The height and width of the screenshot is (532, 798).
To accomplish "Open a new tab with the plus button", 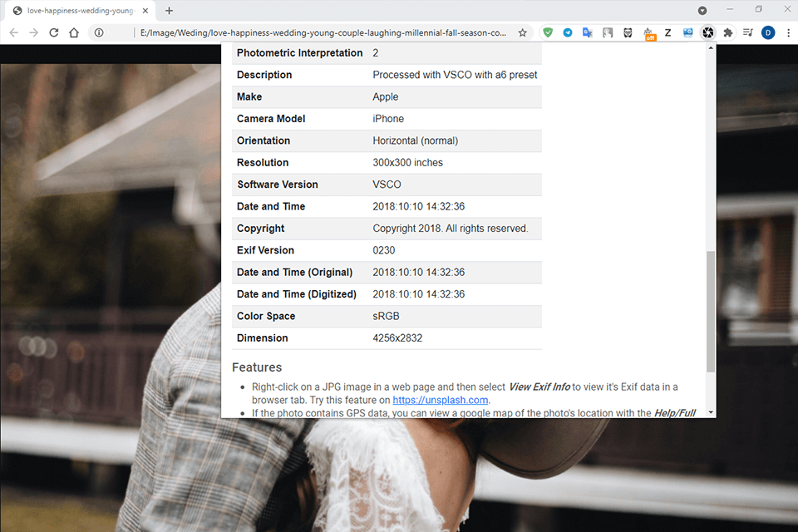I will point(169,12).
